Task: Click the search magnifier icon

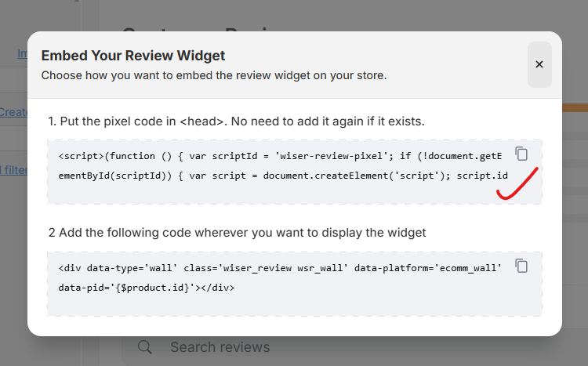Action: tap(145, 347)
